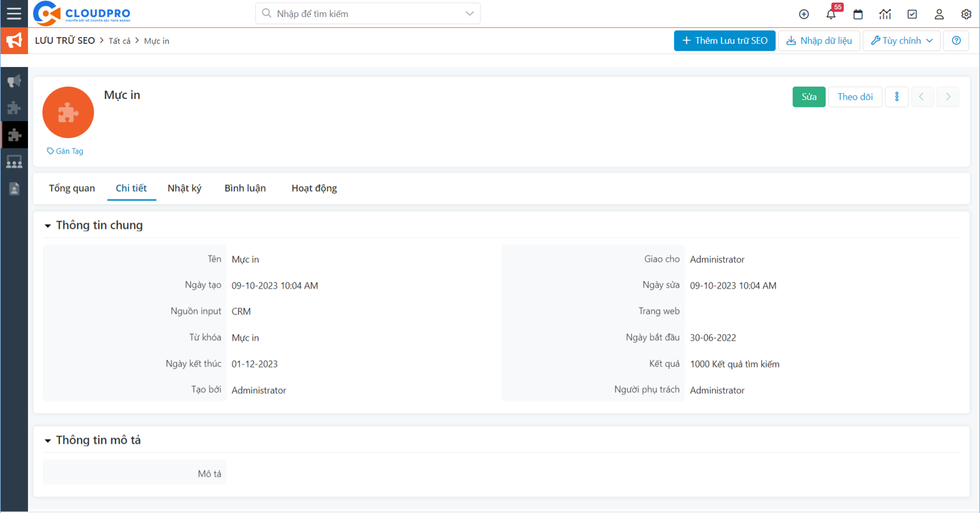Click the orange marketing megaphone module icon
The height and width of the screenshot is (513, 980).
14,40
